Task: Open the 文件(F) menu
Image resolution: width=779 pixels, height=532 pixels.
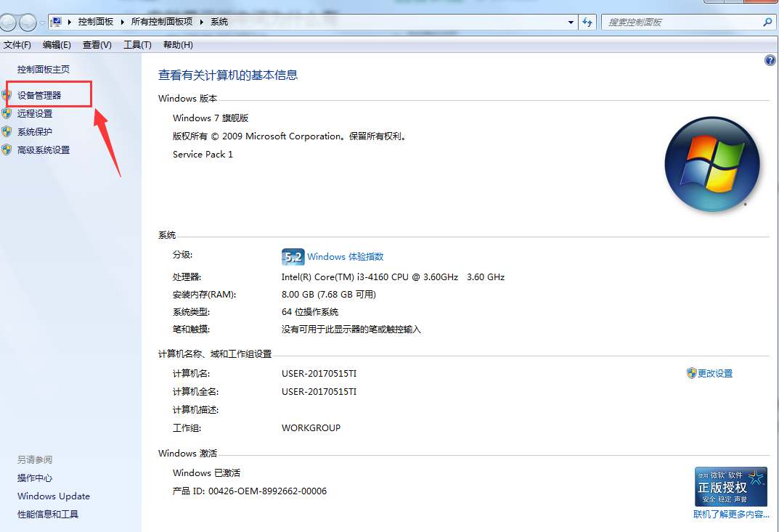Action: pyautogui.click(x=17, y=45)
